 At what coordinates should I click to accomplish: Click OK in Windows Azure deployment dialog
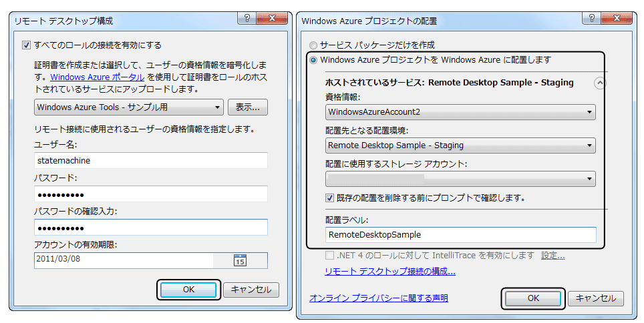click(x=533, y=298)
